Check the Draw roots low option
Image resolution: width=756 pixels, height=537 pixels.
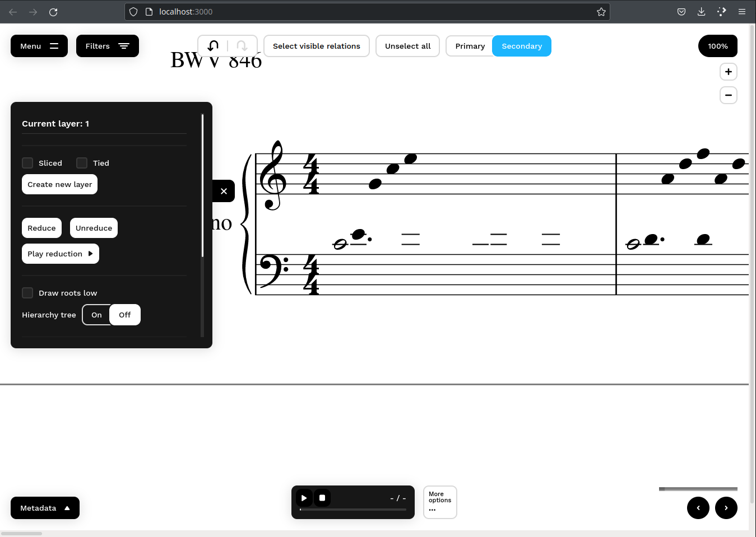[27, 293]
